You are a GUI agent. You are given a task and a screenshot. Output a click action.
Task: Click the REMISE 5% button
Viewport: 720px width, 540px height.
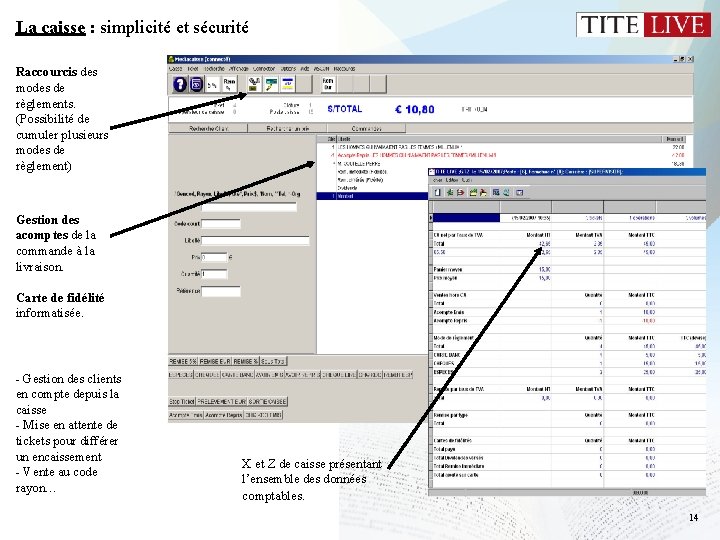click(x=183, y=361)
